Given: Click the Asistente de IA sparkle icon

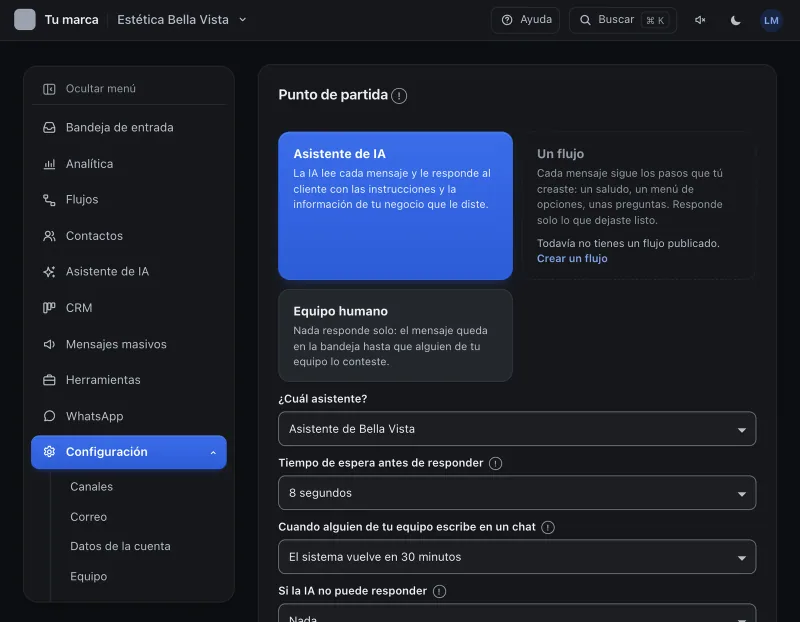Looking at the screenshot, I should point(49,272).
